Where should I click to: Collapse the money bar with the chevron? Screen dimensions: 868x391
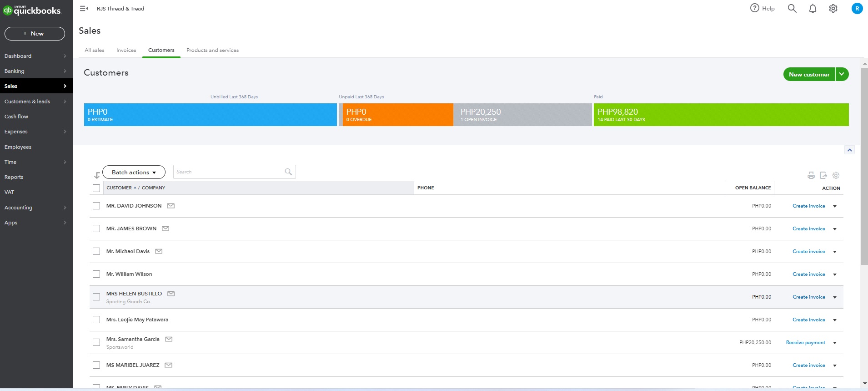pos(849,150)
